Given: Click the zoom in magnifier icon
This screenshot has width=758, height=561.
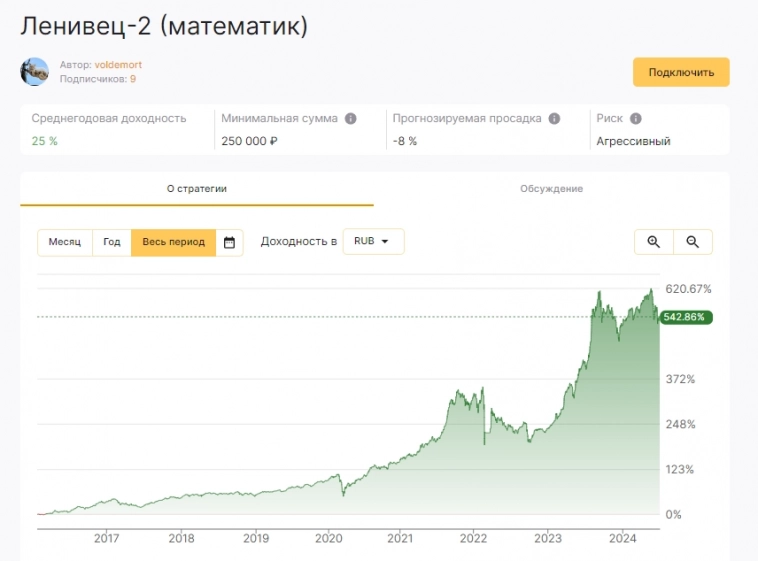Looking at the screenshot, I should pos(654,242).
